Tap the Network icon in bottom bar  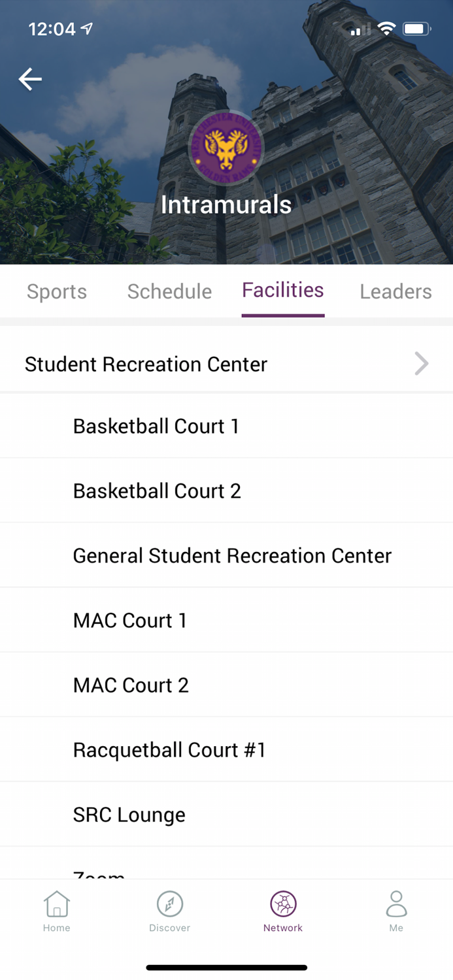click(282, 908)
